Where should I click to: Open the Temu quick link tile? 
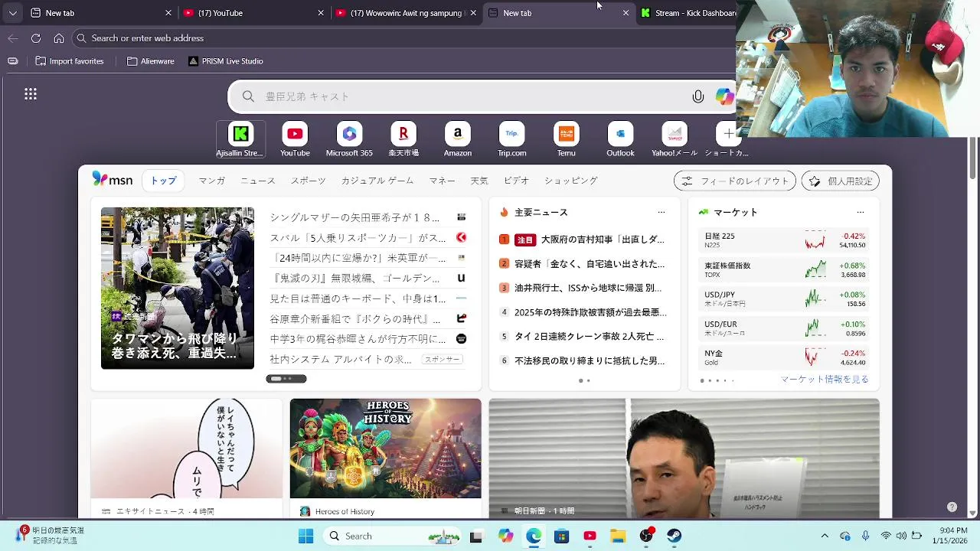click(x=567, y=139)
